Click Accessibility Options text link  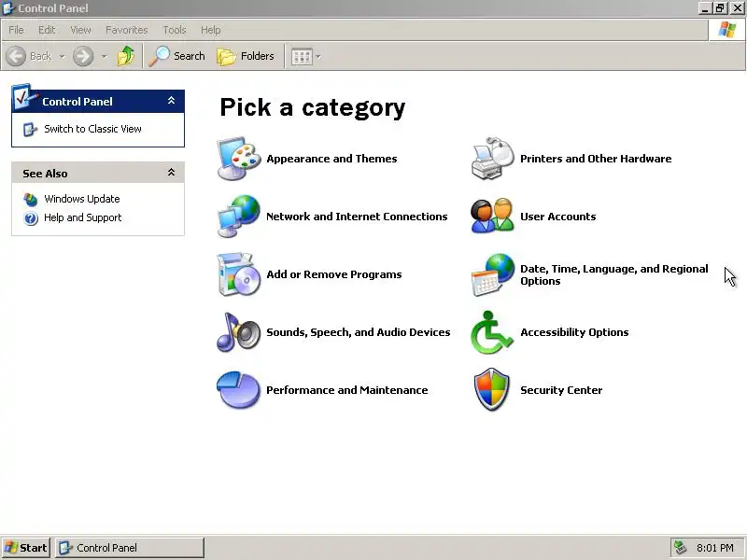574,332
